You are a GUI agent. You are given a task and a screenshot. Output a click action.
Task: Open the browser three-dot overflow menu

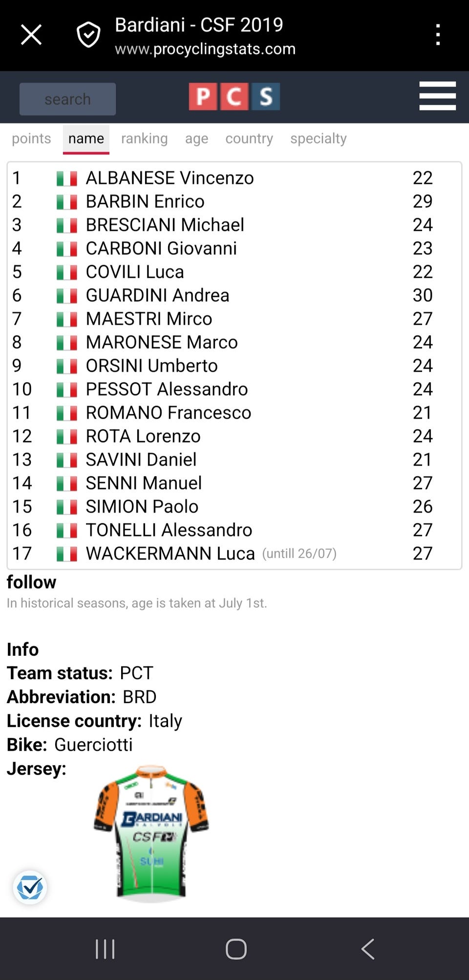click(438, 35)
